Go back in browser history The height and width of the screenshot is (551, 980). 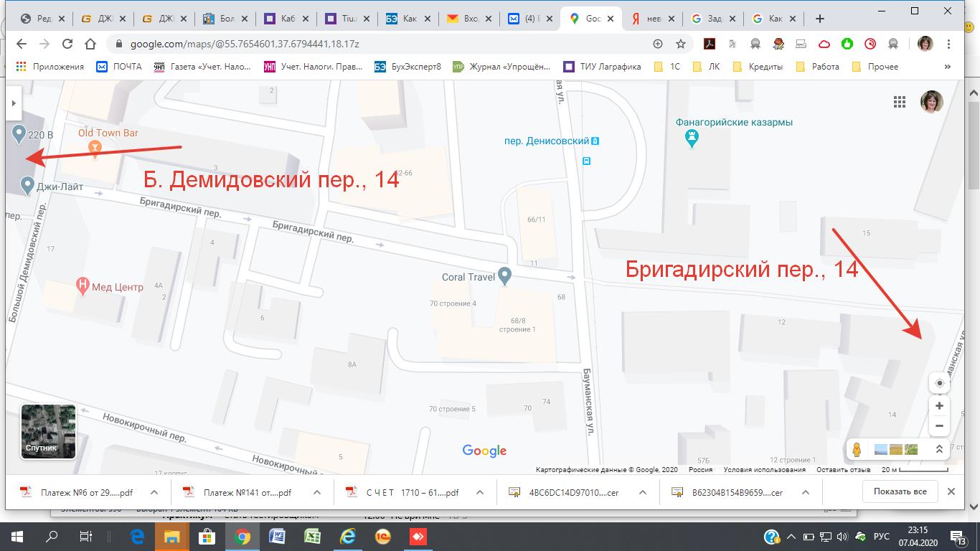22,44
